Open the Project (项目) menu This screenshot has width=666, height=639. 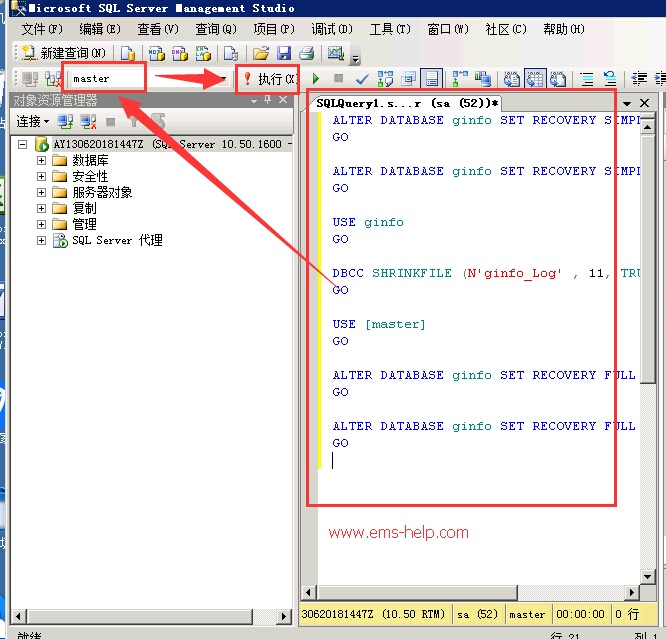[274, 29]
